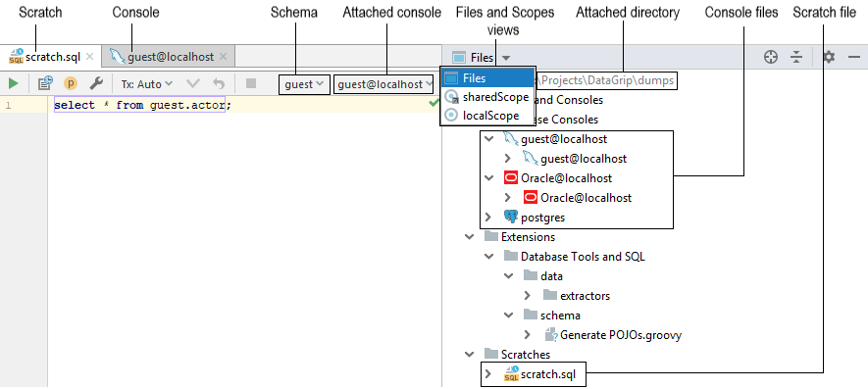
Task: Expand the postgres console node
Action: [488, 218]
